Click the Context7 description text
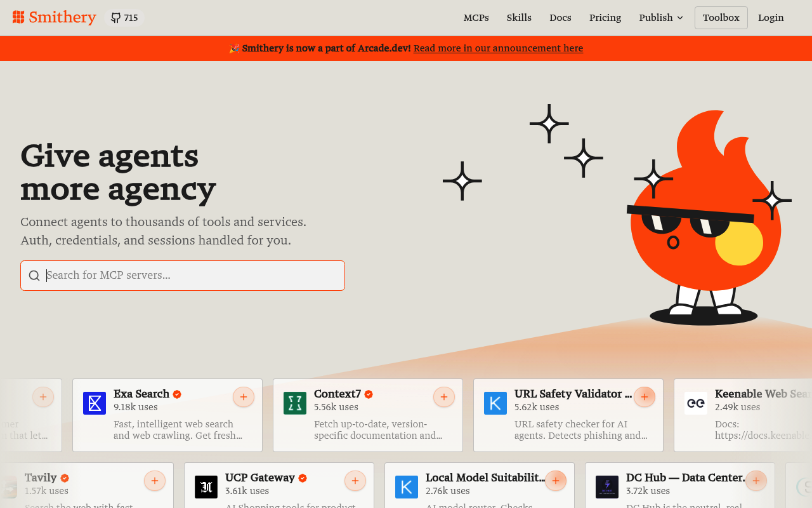The image size is (812, 508). [378, 430]
